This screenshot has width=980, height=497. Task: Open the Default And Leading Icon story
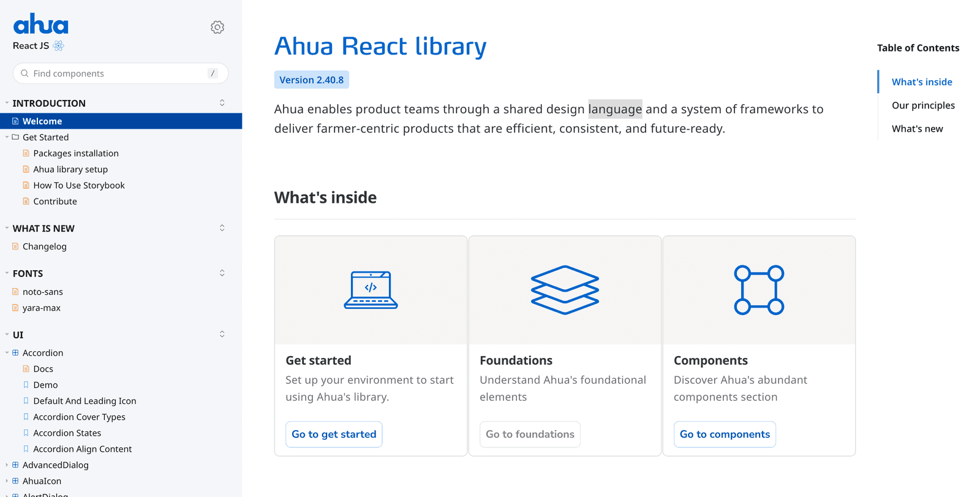point(85,401)
